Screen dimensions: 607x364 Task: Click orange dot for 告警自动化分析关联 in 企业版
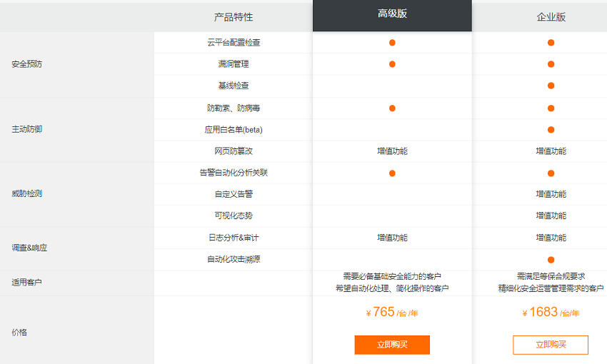pos(551,173)
